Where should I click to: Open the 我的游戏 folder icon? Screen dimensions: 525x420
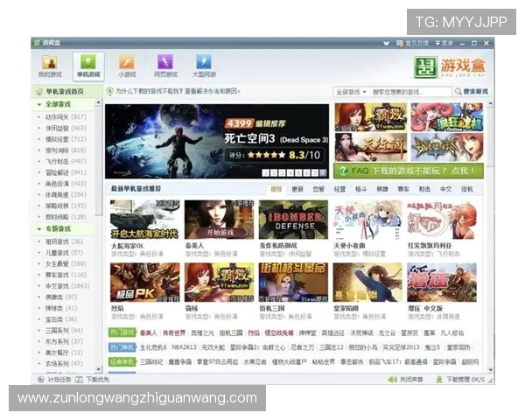50,62
